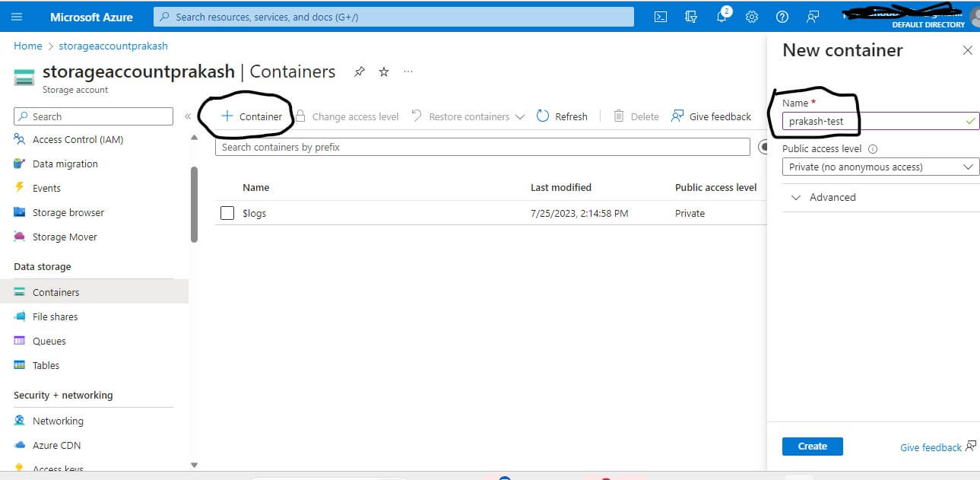980x480 pixels.
Task: Click the Networking icon
Action: click(20, 421)
